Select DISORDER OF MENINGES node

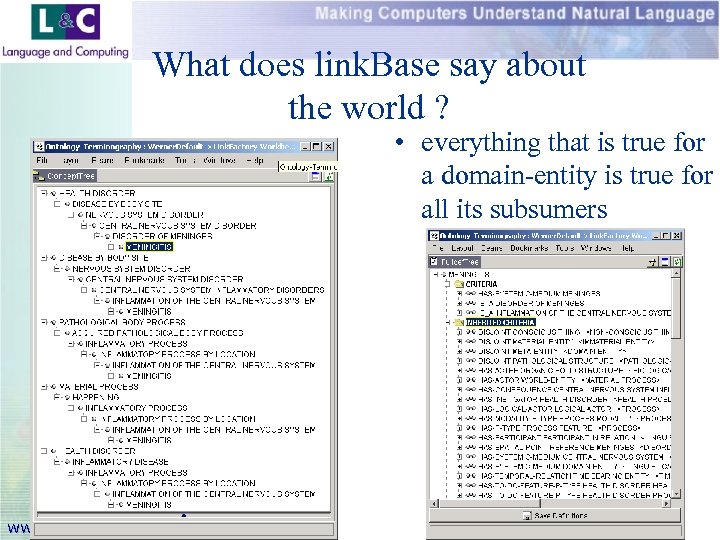pyautogui.click(x=162, y=236)
